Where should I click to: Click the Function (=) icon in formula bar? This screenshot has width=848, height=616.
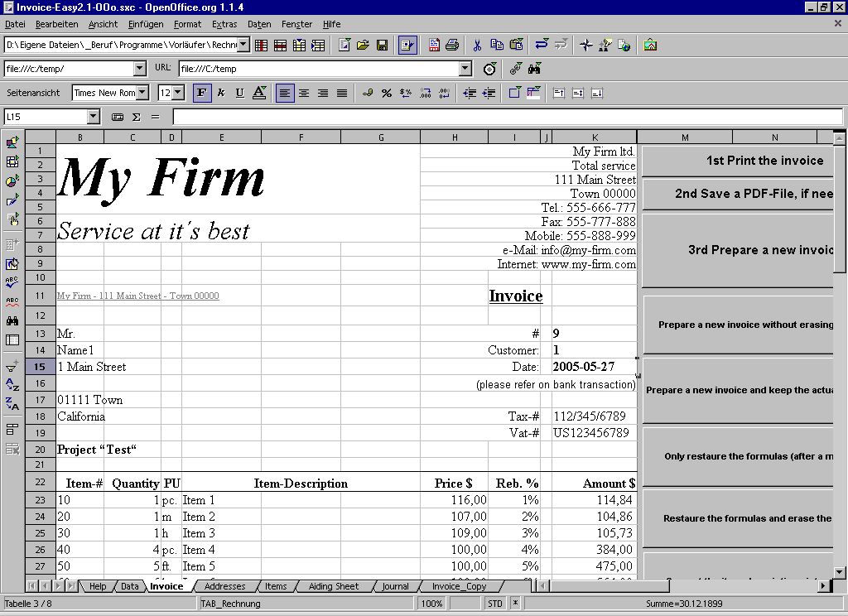point(155,117)
